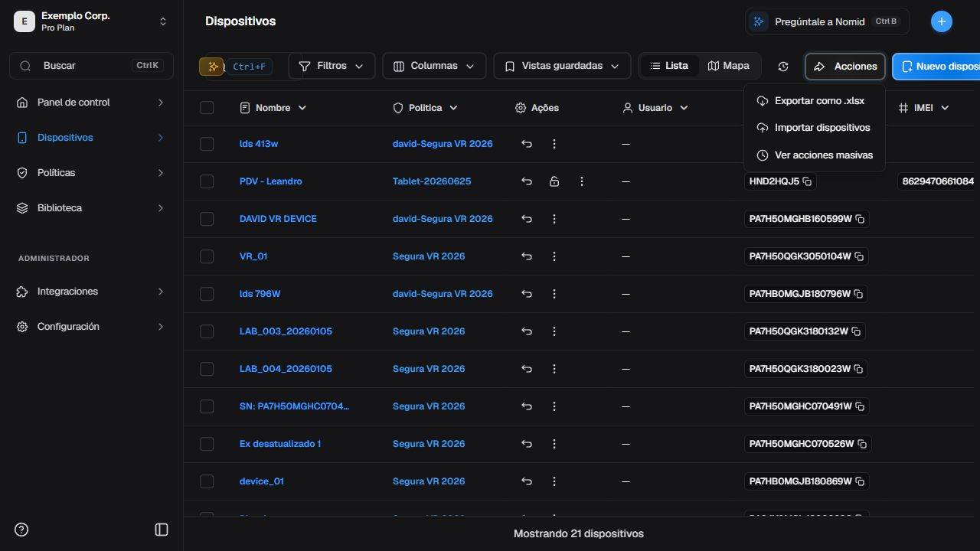
Task: Check the lds 413w row checkbox
Action: click(207, 144)
